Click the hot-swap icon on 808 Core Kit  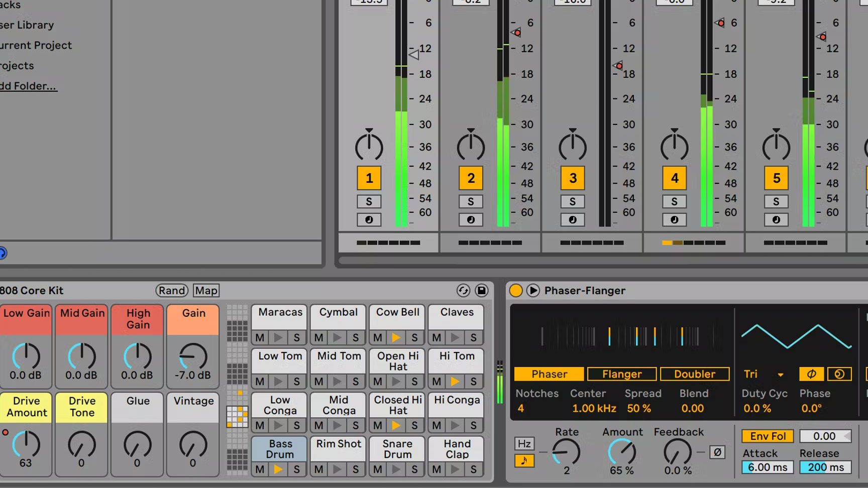click(x=463, y=291)
